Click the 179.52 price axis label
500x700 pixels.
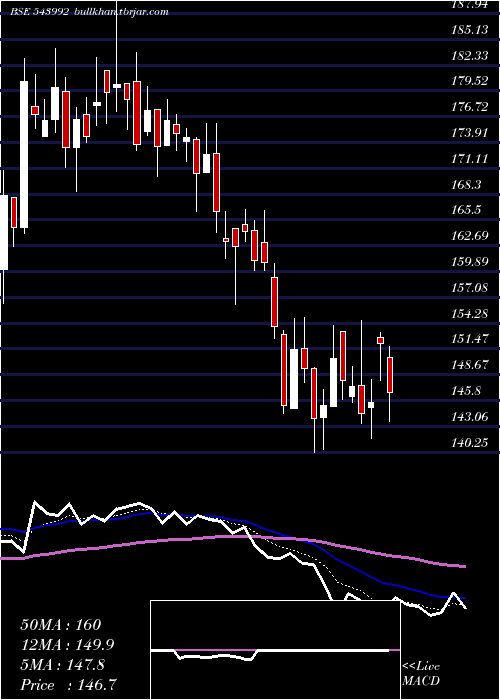tap(469, 82)
